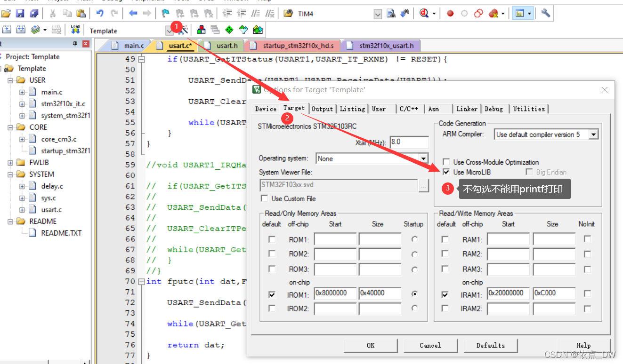Enable Use Cross-Module Optimization checkbox
The image size is (623, 364).
446,162
